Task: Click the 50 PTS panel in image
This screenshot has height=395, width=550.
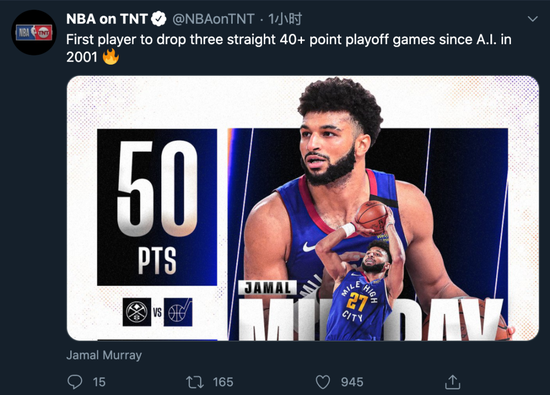Action: coord(157,207)
